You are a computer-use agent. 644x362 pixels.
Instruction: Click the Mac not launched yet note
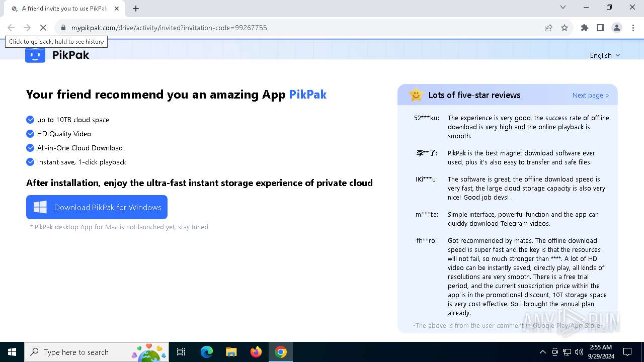click(119, 227)
